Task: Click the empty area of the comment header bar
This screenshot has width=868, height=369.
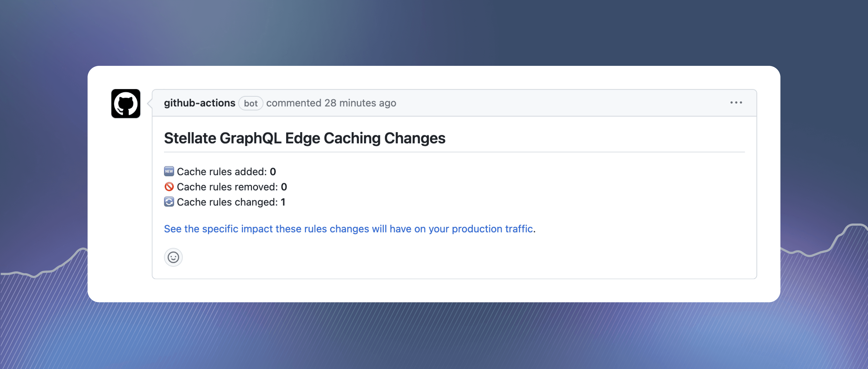Action: pyautogui.click(x=556, y=103)
